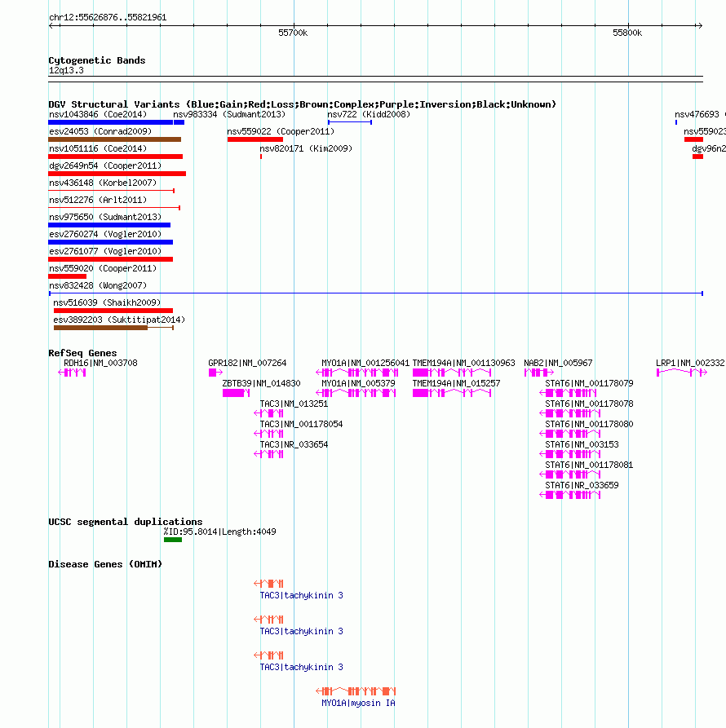Open the MYO1A|myosin IA OMIM link

point(358,704)
